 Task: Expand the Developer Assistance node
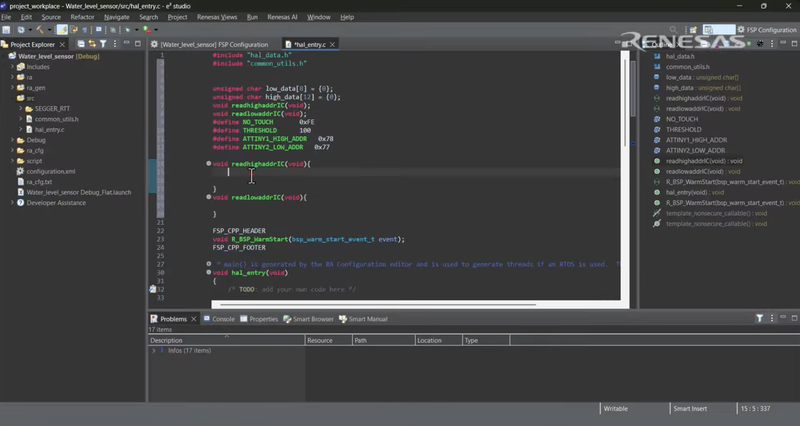pyautogui.click(x=12, y=203)
